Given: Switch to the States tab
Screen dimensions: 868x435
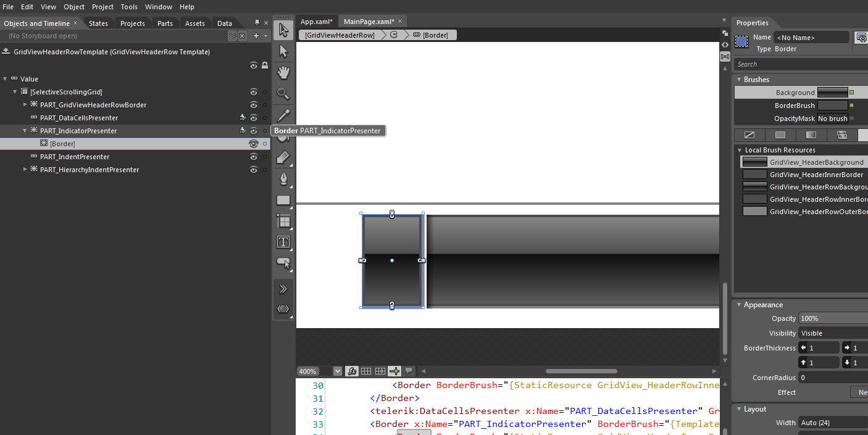Looking at the screenshot, I should 98,23.
